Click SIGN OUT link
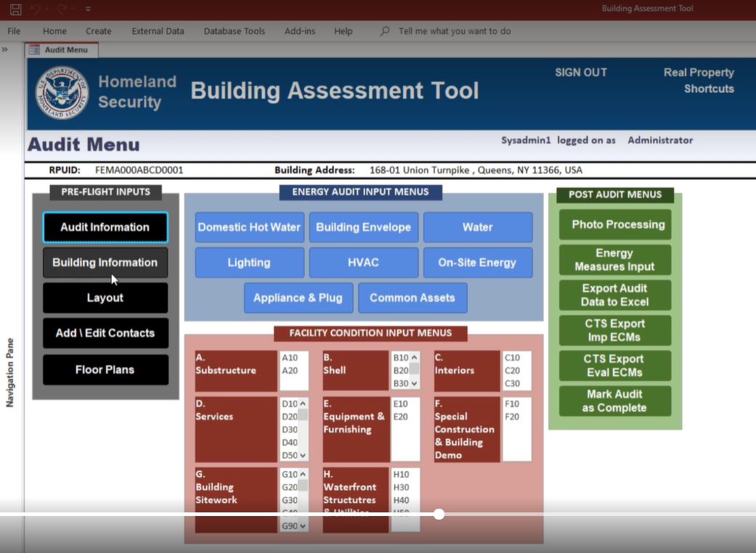The image size is (756, 553). click(x=580, y=73)
